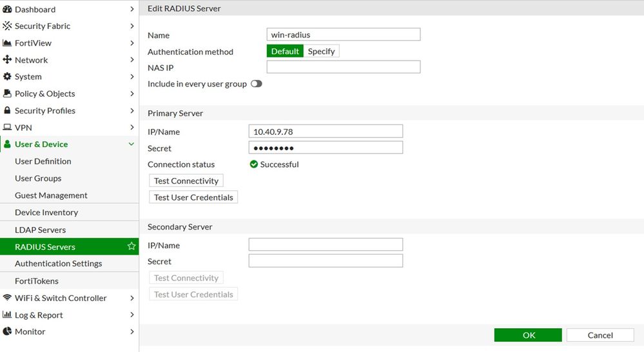The image size is (644, 352).
Task: Click the Network arrows icon
Action: (8, 60)
